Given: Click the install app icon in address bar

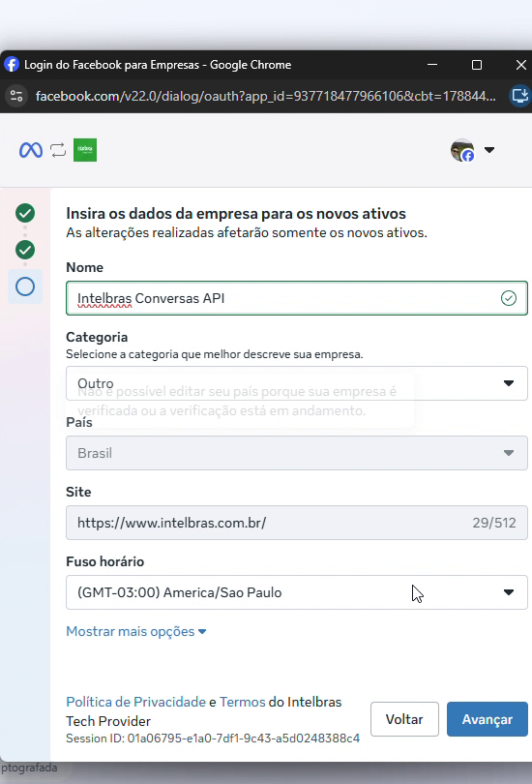Looking at the screenshot, I should [x=520, y=96].
